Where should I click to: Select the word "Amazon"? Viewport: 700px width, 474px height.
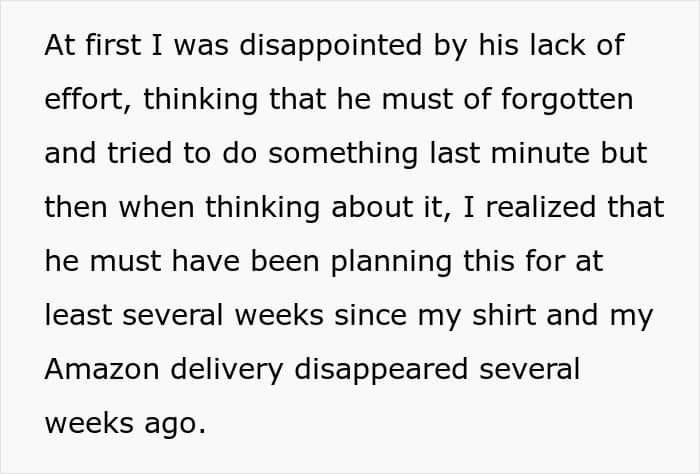tap(103, 369)
